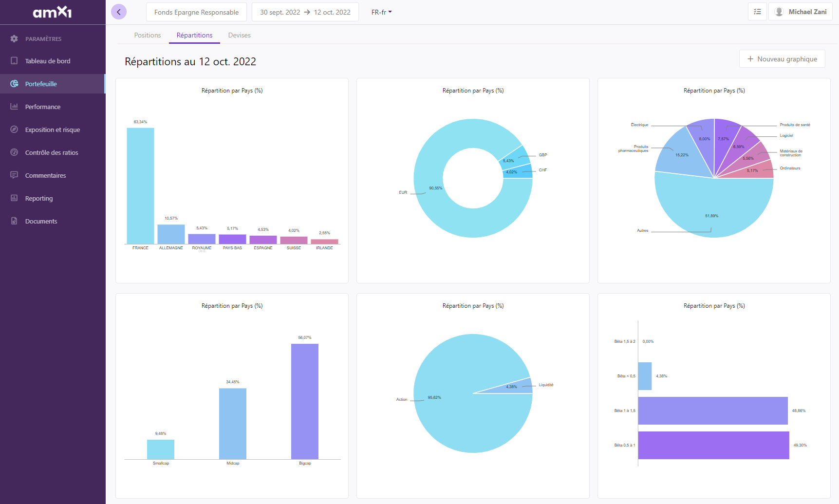The height and width of the screenshot is (504, 839).
Task: Click Bêta 1,5 à 2 label
Action: (625, 341)
